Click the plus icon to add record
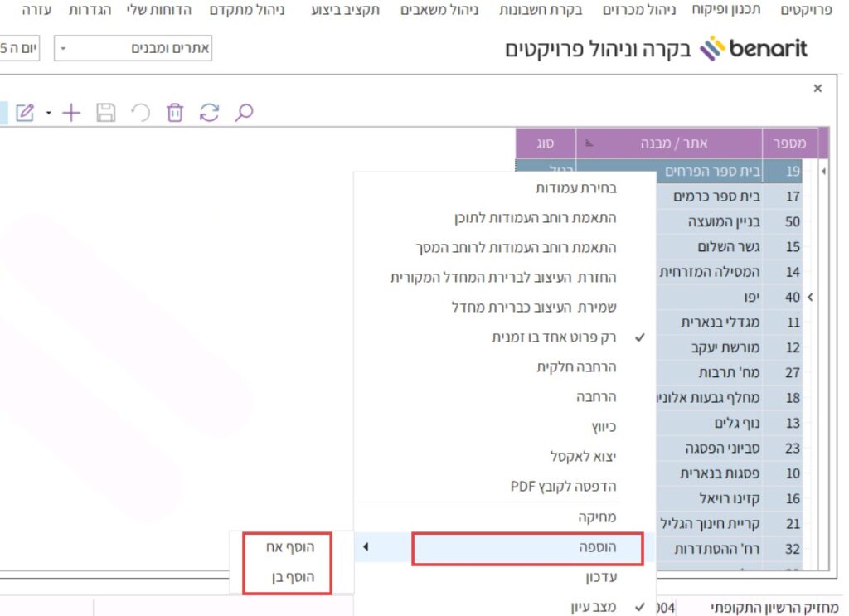Viewport: 849px width, 616px height. (72, 113)
